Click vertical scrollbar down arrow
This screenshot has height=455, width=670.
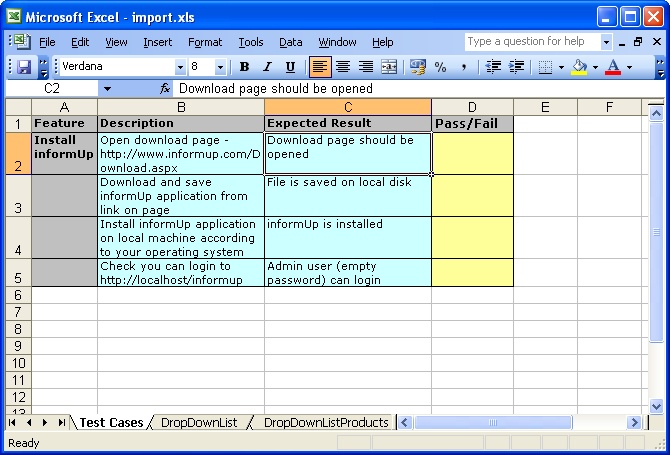656,406
